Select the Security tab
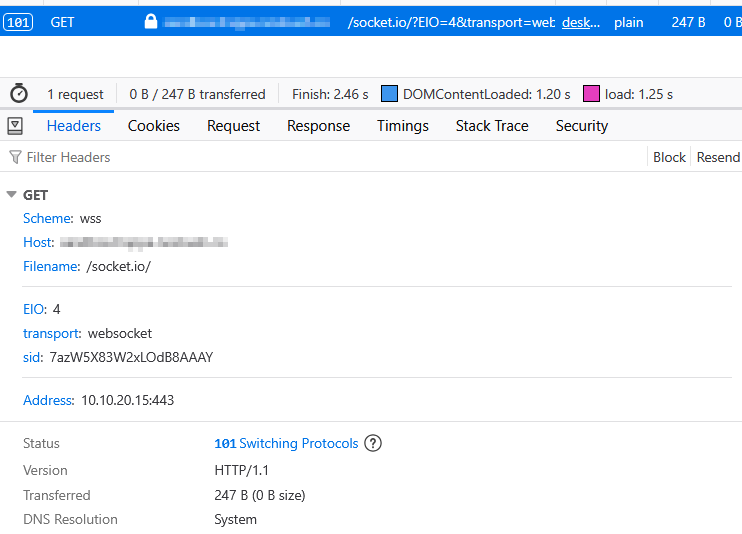Image resolution: width=742 pixels, height=534 pixels. (581, 126)
